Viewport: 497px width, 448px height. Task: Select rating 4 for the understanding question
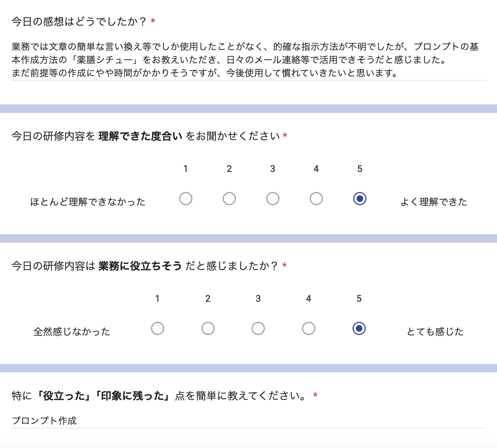[316, 199]
